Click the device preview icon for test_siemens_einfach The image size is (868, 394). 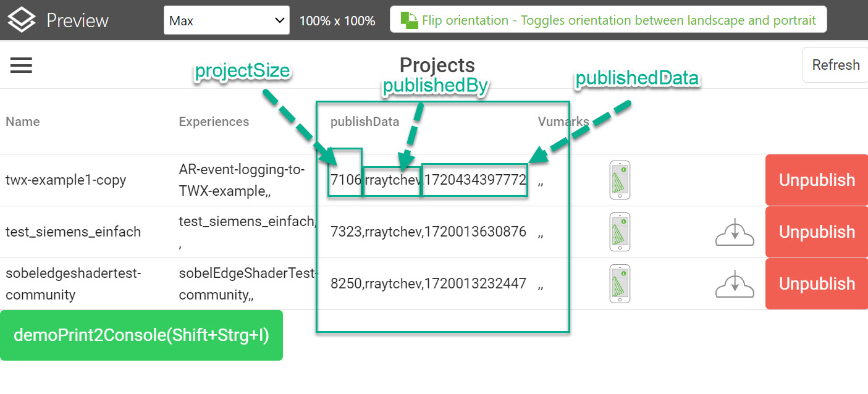pyautogui.click(x=619, y=232)
